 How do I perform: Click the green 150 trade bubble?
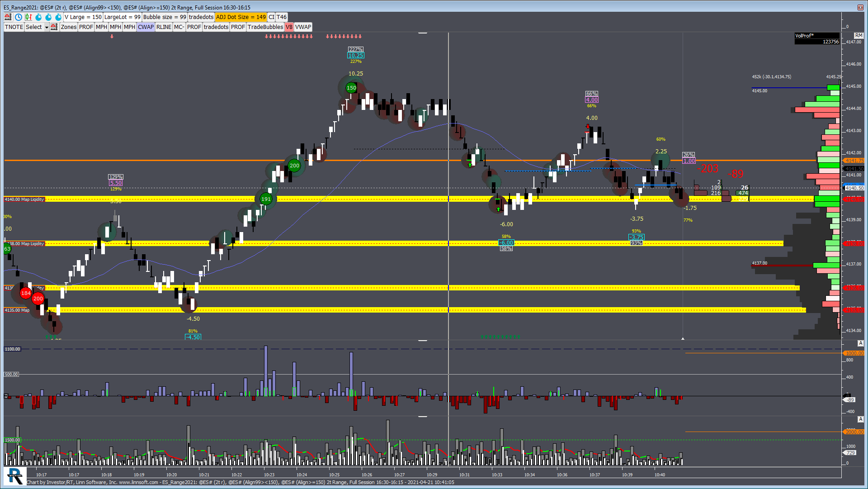point(351,88)
